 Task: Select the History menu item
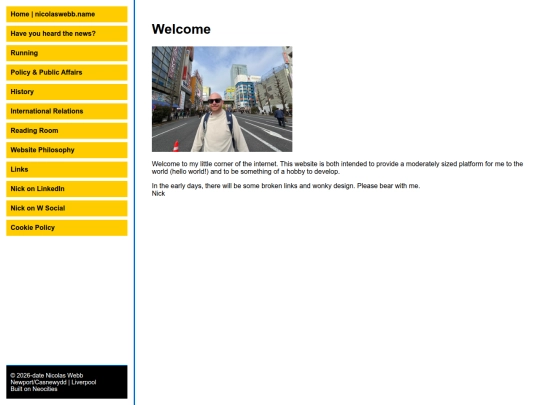pos(67,92)
